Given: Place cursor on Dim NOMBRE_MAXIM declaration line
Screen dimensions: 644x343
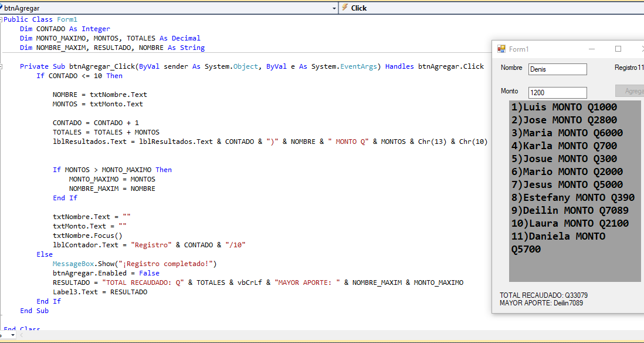Looking at the screenshot, I should coord(112,48).
